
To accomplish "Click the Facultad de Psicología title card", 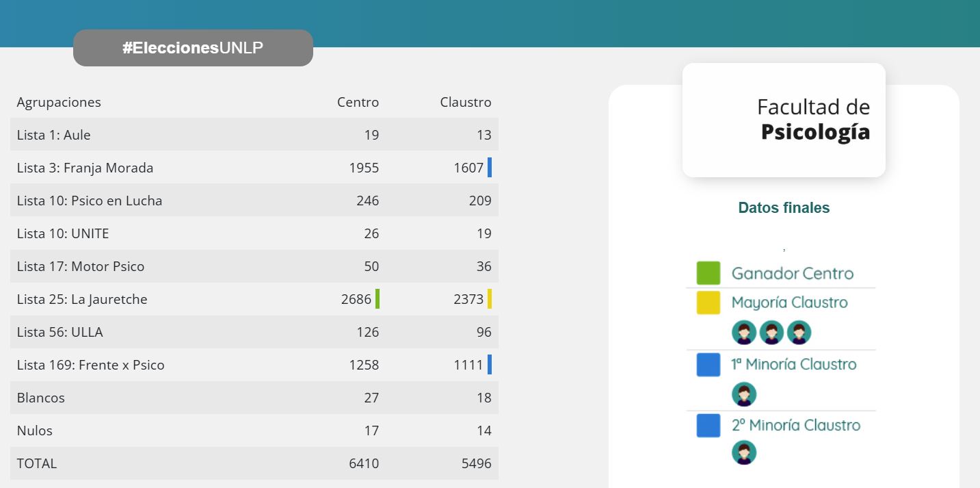I will pyautogui.click(x=784, y=120).
